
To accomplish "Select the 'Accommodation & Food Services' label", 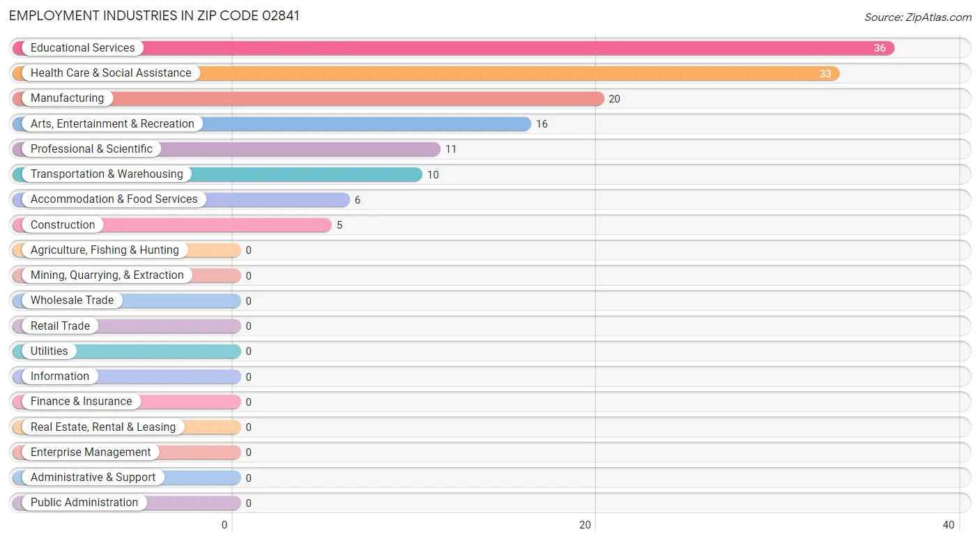I will coord(114,199).
